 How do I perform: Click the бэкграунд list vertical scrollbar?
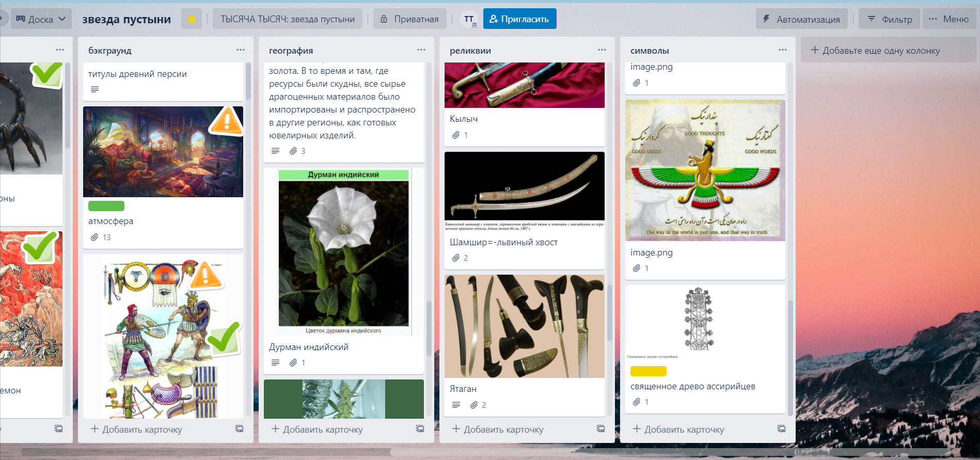pos(248,81)
